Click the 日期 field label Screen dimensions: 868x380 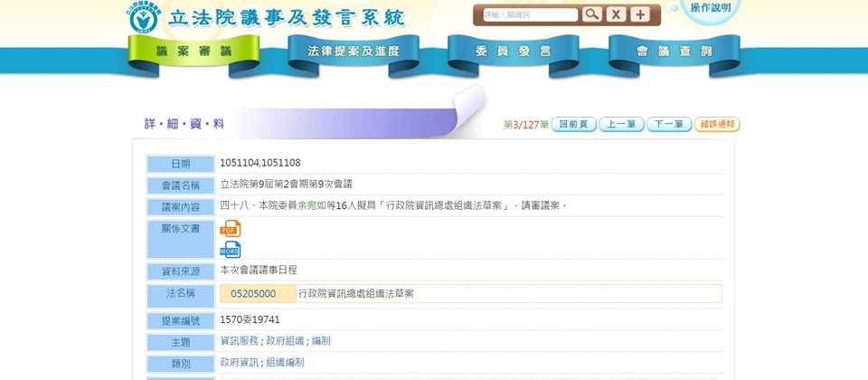[x=181, y=164]
